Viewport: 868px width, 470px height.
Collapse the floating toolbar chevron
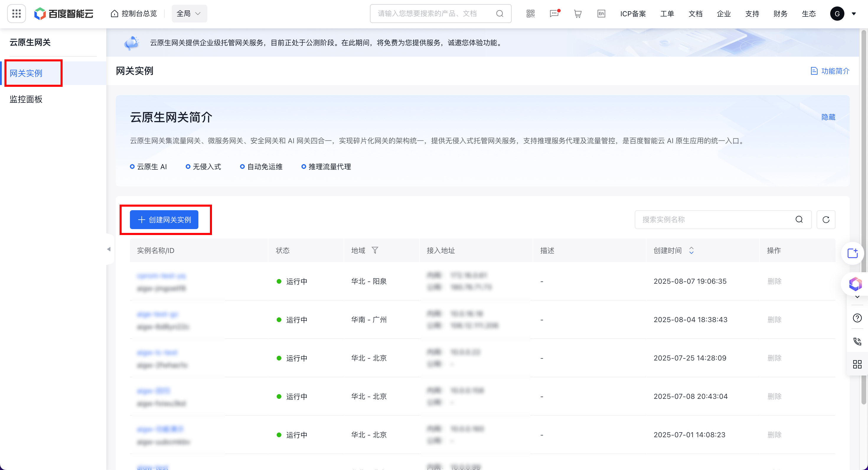pyautogui.click(x=857, y=297)
